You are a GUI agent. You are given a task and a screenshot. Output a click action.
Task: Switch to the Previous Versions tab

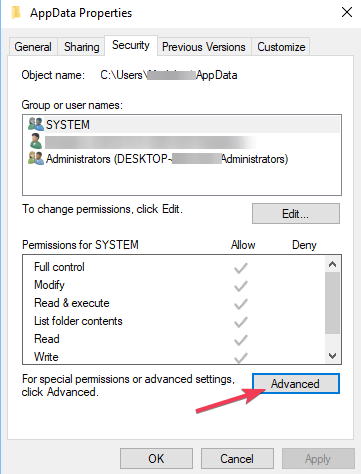[204, 47]
